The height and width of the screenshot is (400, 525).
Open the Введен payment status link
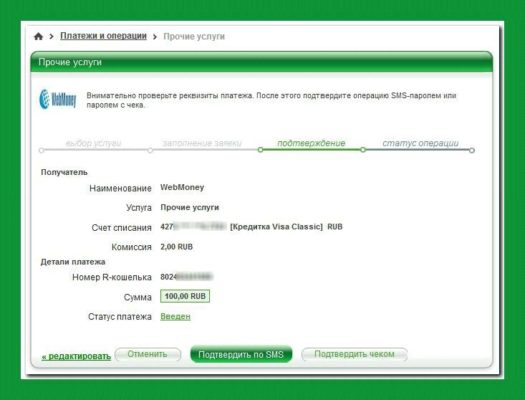click(175, 316)
